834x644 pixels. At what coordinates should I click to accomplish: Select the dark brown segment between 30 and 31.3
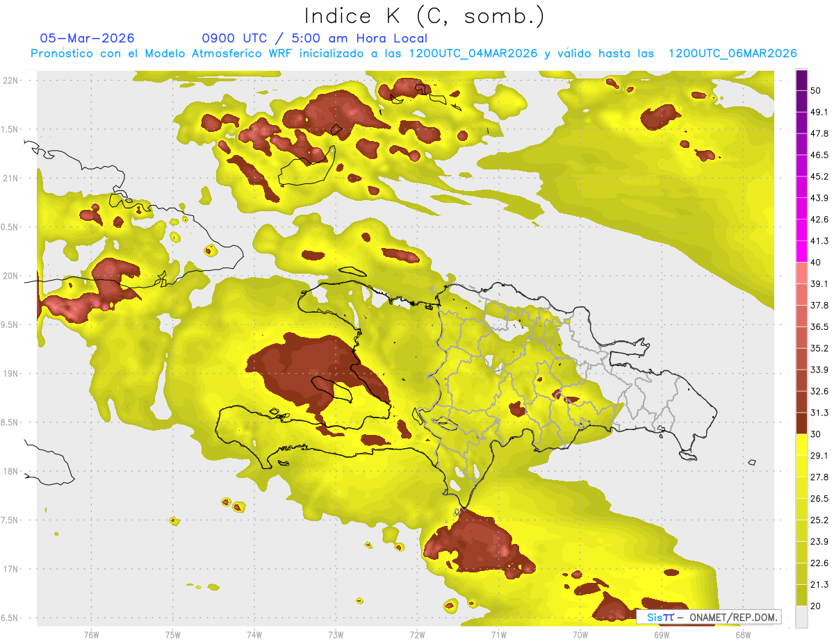pyautogui.click(x=801, y=423)
